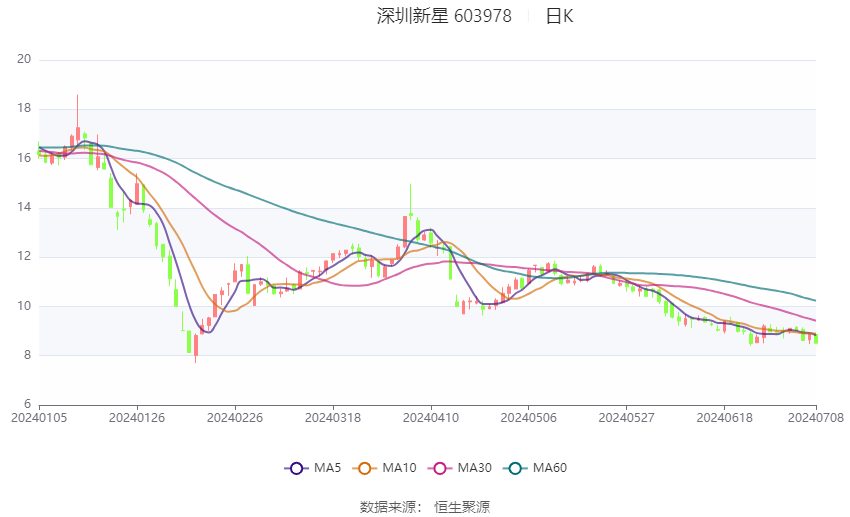The image size is (850, 517).
Task: Click the 20240527 date axis label
Action: pos(627,418)
